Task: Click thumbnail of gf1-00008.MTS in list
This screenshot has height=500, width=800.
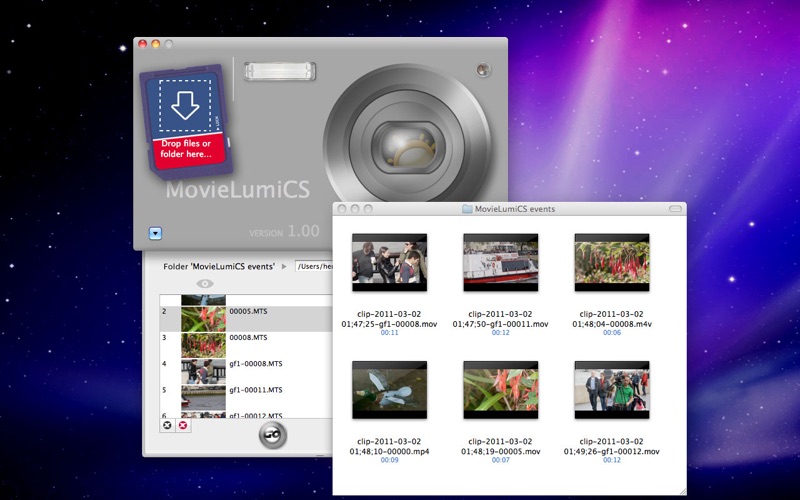Action: tap(203, 371)
